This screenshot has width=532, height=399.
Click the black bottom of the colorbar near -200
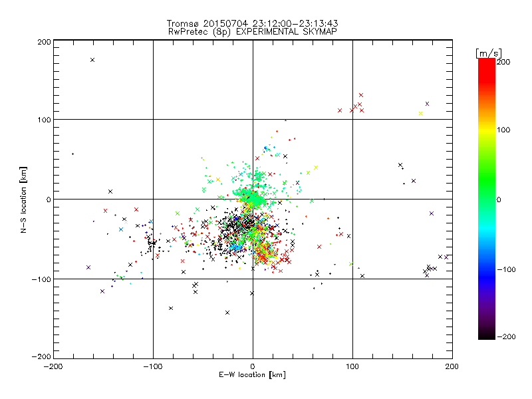[487, 334]
